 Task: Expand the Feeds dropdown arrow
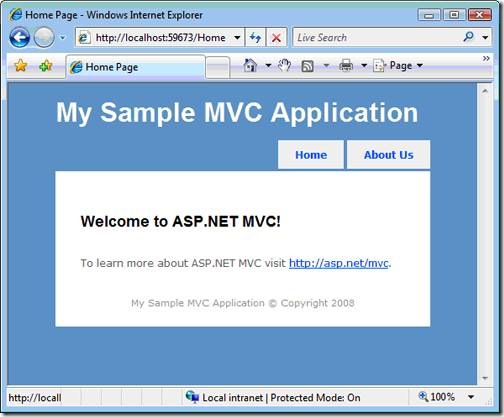coord(326,65)
